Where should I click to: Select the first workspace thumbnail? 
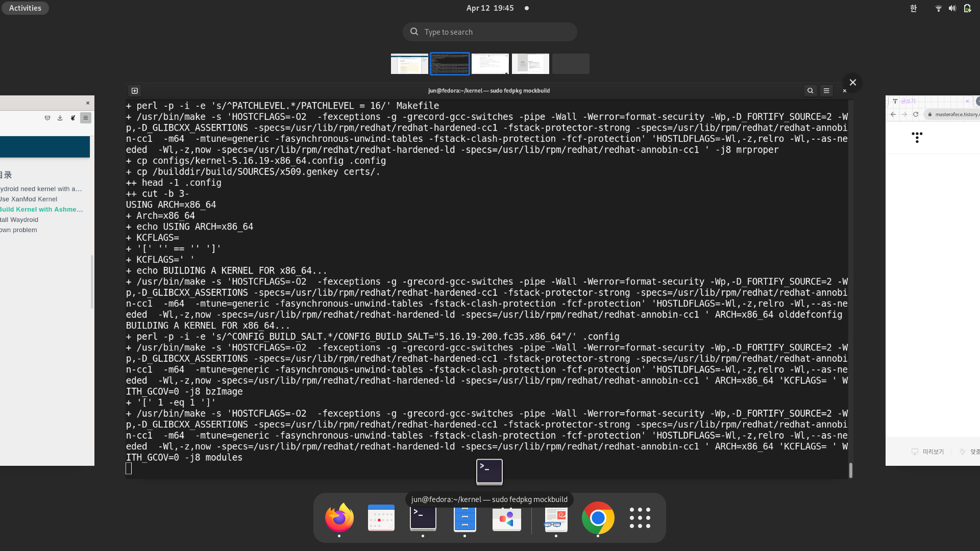click(x=409, y=64)
